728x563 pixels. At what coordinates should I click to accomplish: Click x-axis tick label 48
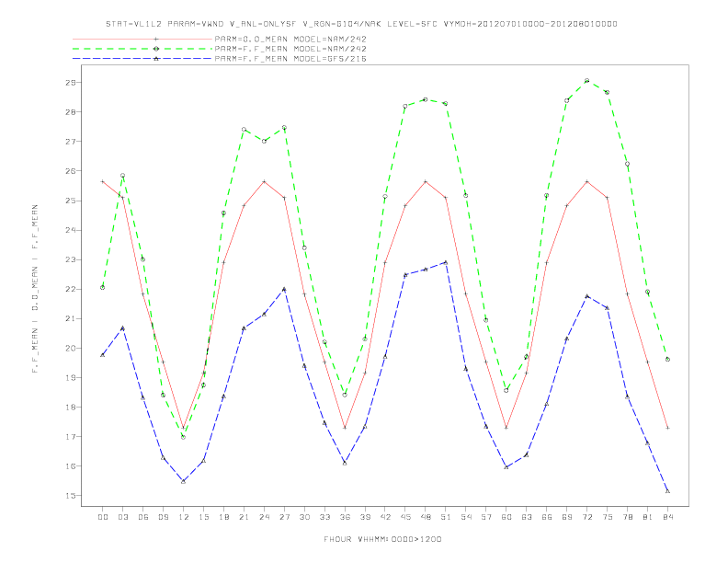[426, 517]
